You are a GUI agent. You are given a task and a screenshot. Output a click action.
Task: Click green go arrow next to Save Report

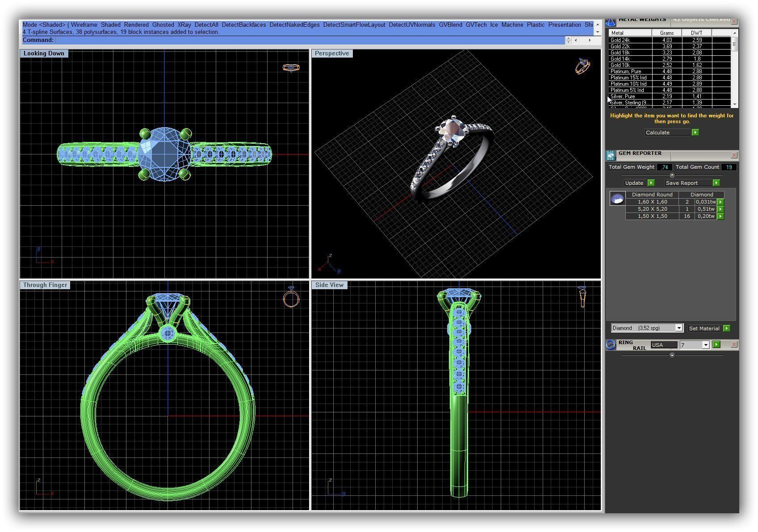pyautogui.click(x=716, y=183)
